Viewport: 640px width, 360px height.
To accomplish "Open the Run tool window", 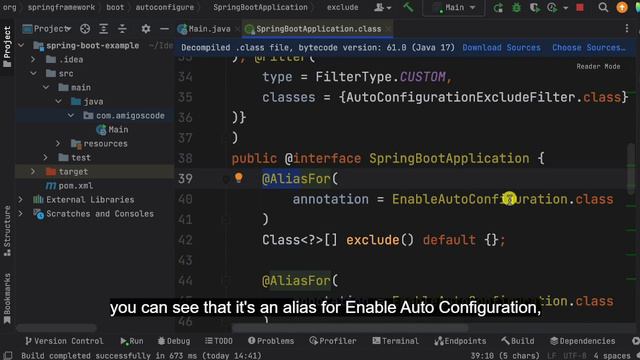I will pos(131,341).
